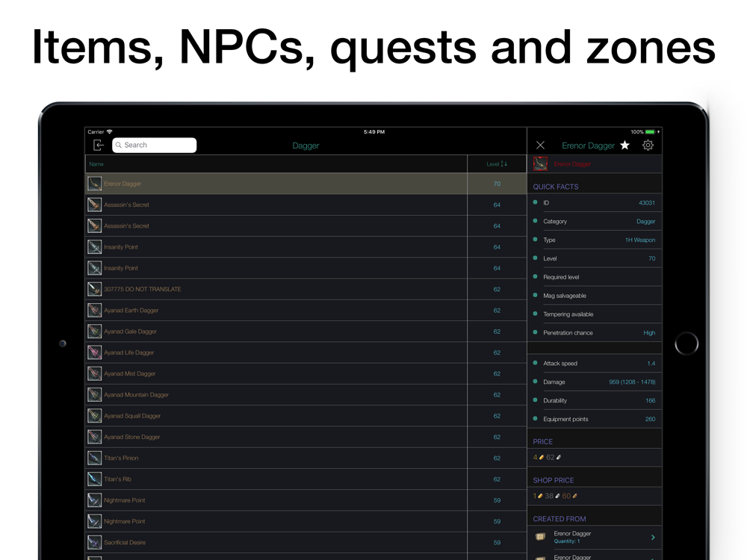Toggle the favorite star for Erenor Dagger
The width and height of the screenshot is (747, 560).
[624, 146]
